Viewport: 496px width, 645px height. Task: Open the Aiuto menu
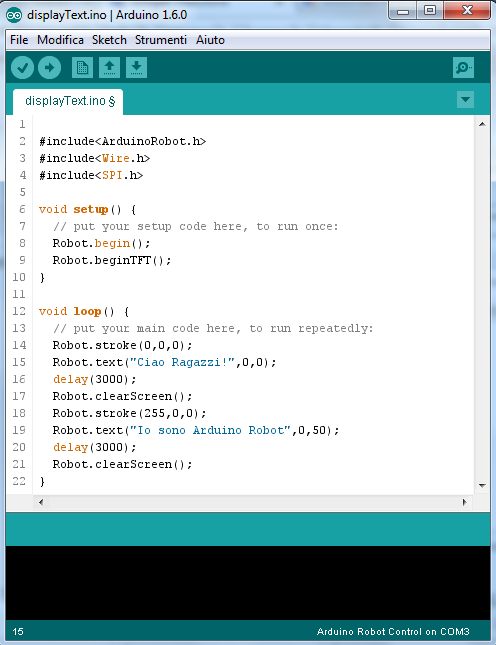click(210, 40)
